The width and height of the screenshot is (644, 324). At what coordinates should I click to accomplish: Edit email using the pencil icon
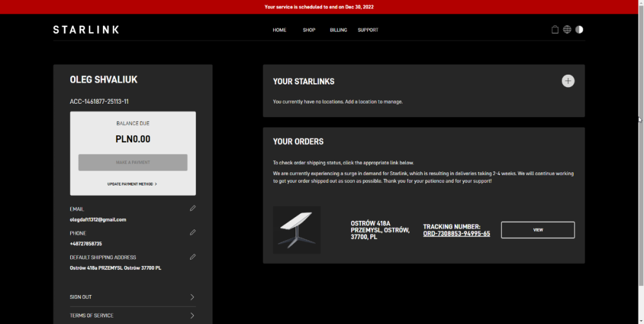[x=193, y=208]
